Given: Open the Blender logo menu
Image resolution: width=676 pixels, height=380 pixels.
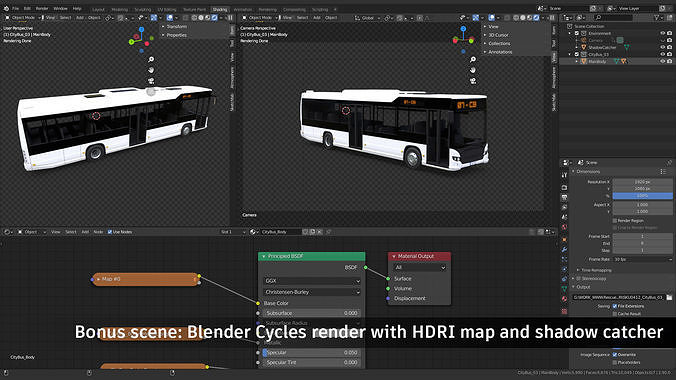Looking at the screenshot, I should point(6,8).
